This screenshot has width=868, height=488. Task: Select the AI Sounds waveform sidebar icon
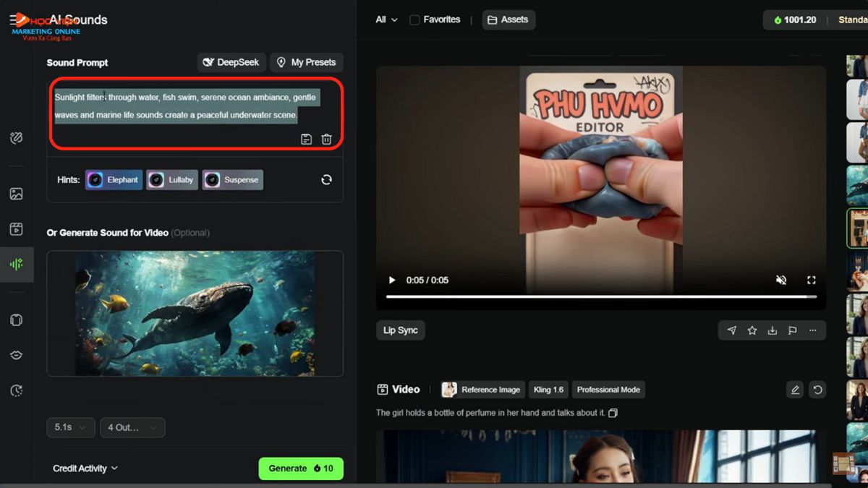click(16, 264)
